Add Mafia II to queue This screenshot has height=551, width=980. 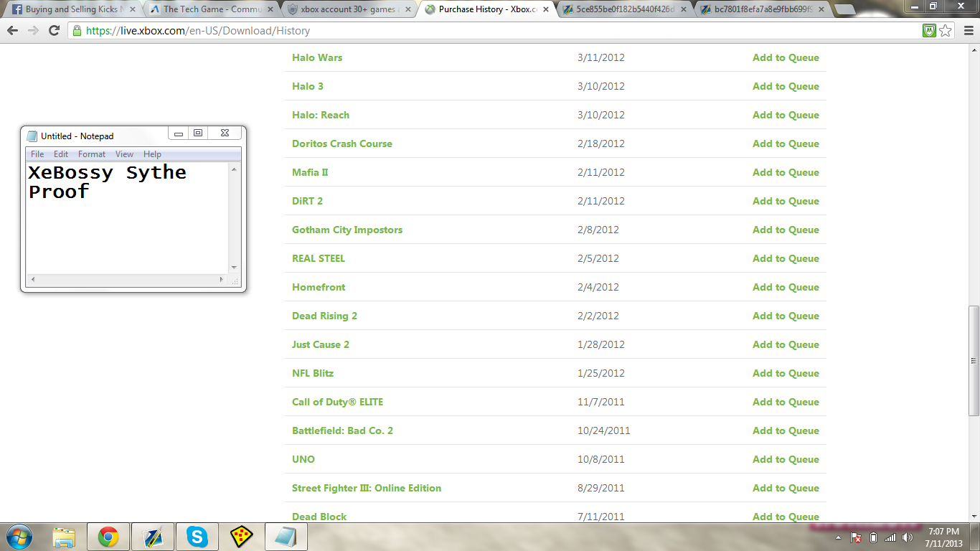click(x=786, y=172)
